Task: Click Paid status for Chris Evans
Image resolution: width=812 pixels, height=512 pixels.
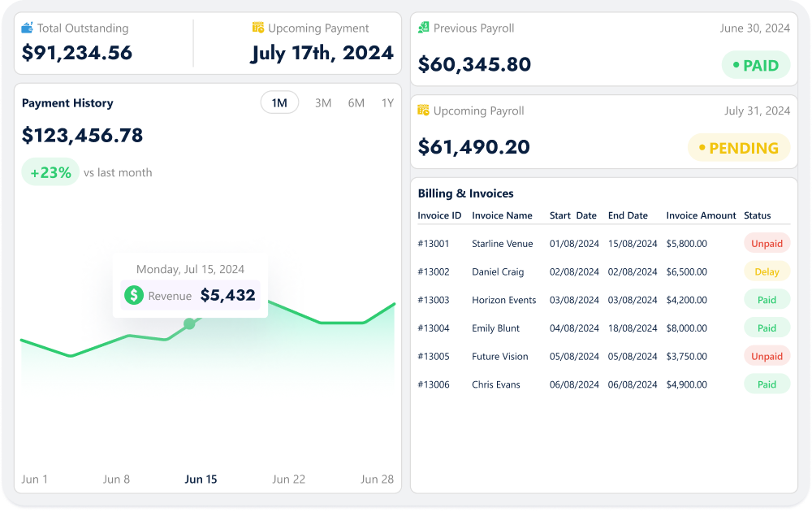Action: coord(767,384)
